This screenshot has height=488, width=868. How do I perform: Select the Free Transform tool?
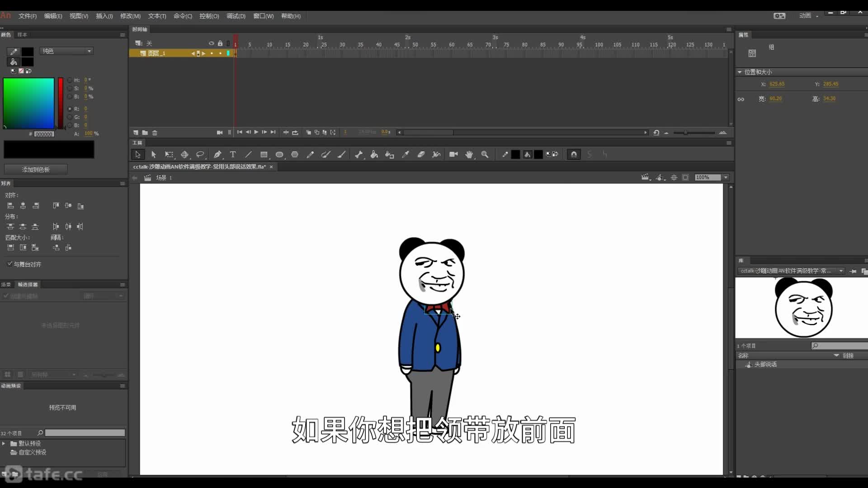(169, 155)
